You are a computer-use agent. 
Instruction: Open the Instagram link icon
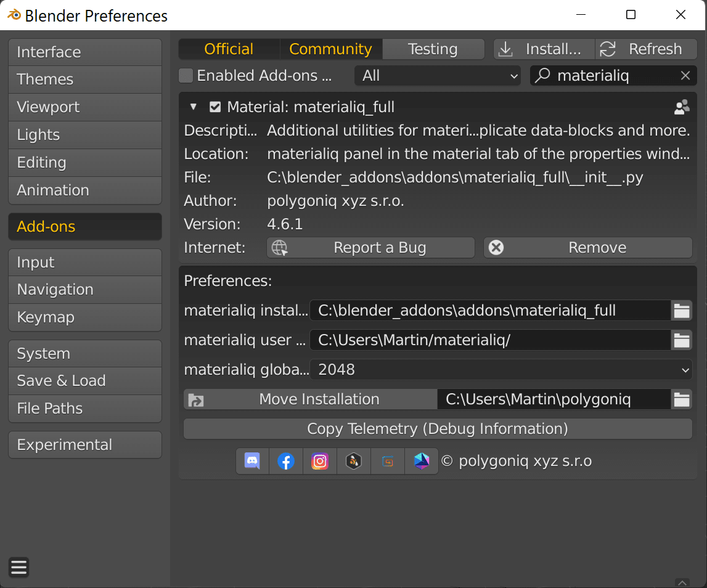coord(320,461)
